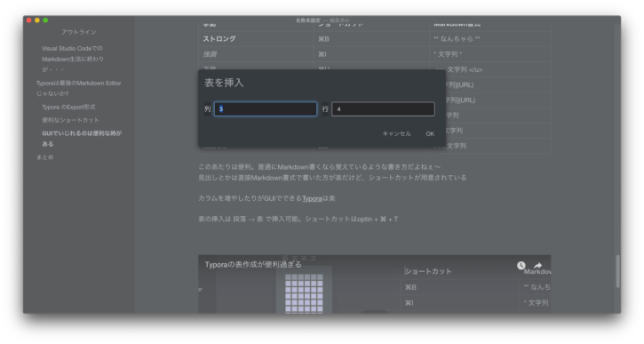Click paragraph starting with カラムを増やしたり
Screen dimensions: 644x344
(x=266, y=198)
